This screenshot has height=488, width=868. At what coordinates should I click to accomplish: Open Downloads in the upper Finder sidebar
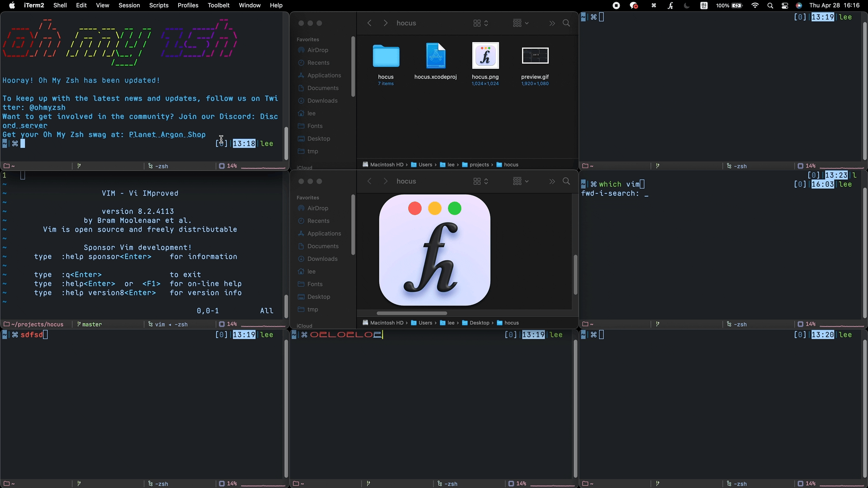tap(318, 101)
